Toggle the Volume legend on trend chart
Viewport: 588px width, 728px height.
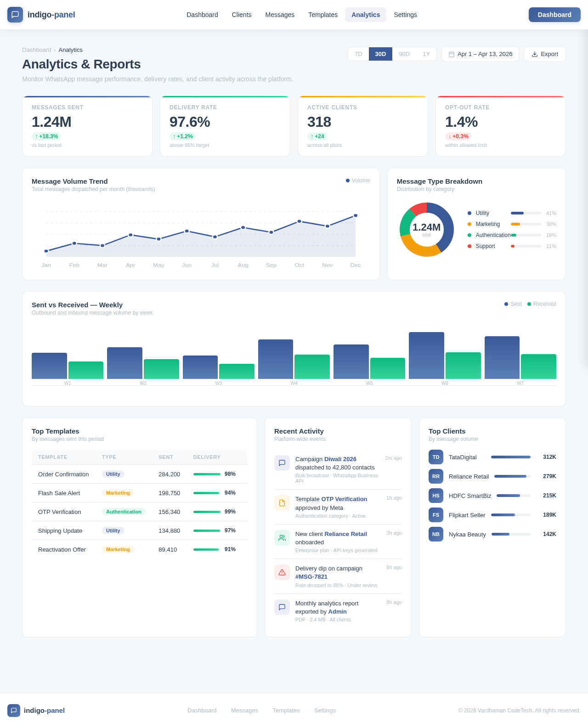click(358, 181)
